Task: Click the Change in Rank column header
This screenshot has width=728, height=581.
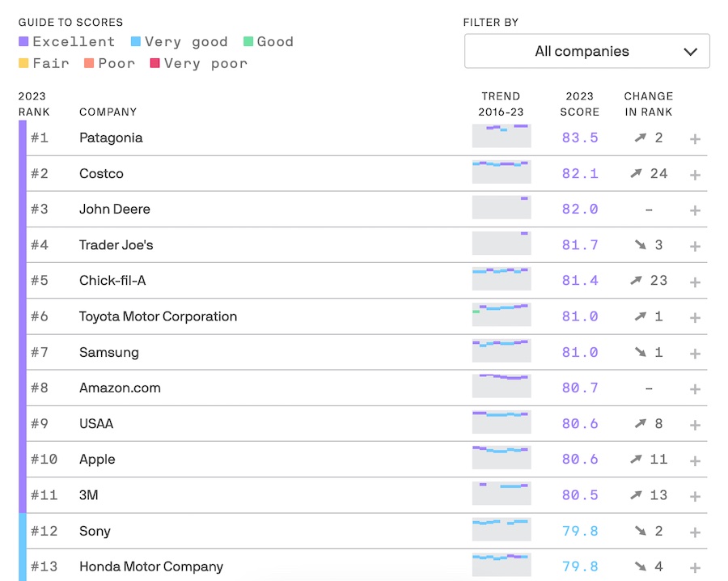Action: coord(648,104)
